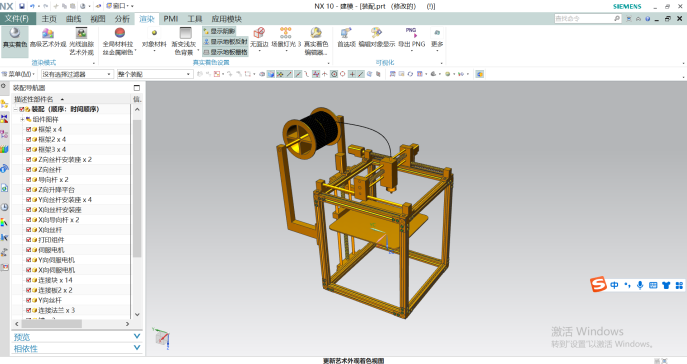Toggle the 显示阴影 option
687x364 pixels.
coord(219,31)
